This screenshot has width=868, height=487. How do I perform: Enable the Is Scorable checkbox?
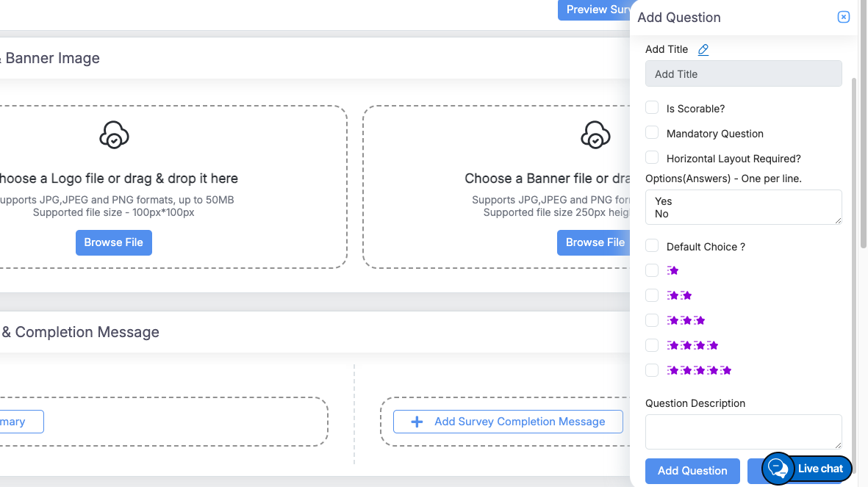652,108
